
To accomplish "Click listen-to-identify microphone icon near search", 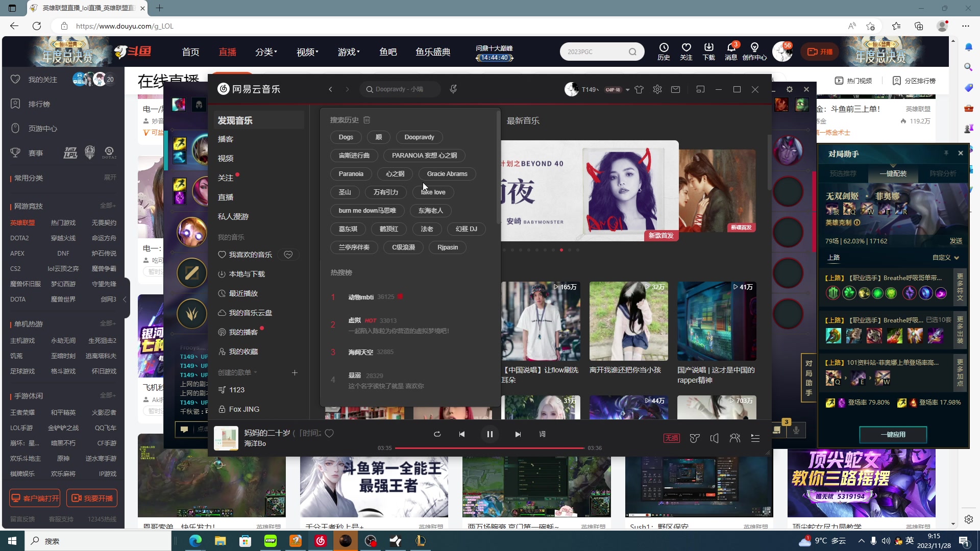I will (x=453, y=89).
